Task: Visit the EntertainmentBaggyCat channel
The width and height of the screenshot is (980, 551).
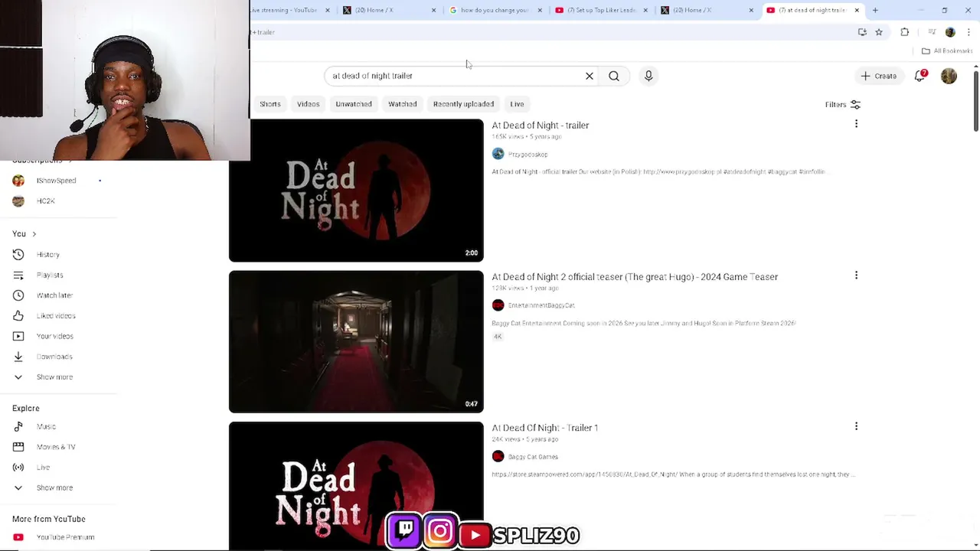Action: point(541,305)
